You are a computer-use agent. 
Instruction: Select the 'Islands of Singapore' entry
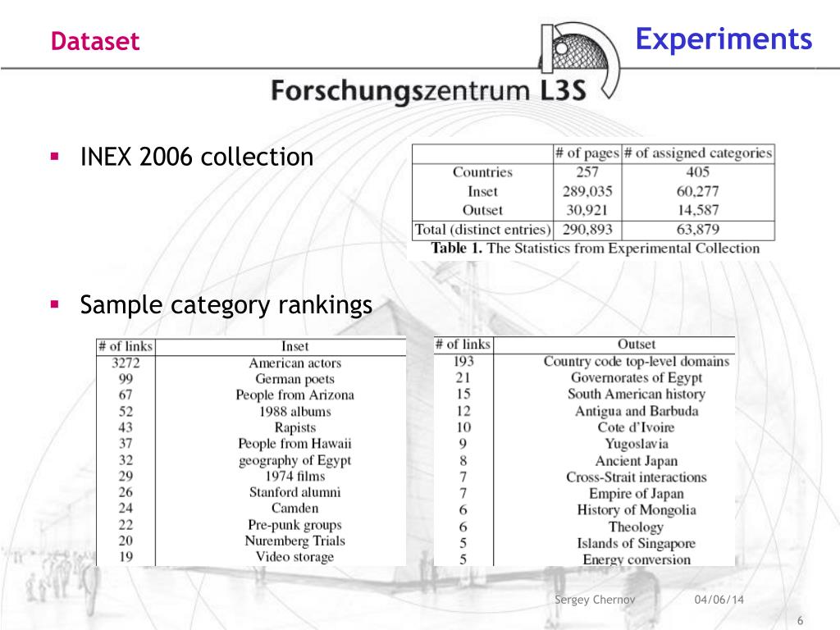[x=636, y=543]
